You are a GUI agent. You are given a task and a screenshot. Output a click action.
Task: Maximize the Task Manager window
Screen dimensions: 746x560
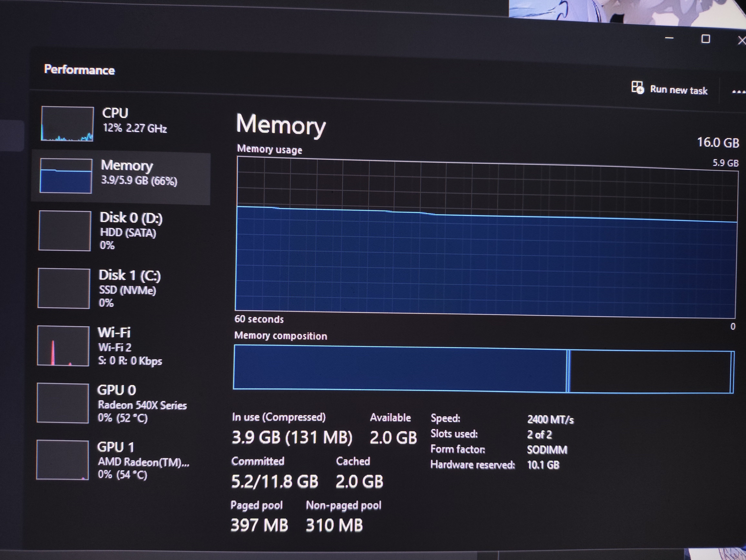(705, 39)
